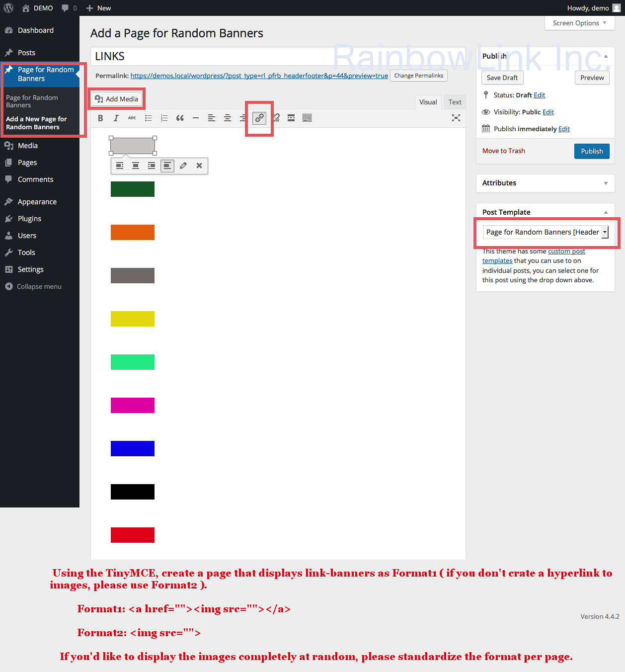This screenshot has height=672, width=625.
Task: Select the dark green banner image
Action: point(133,189)
